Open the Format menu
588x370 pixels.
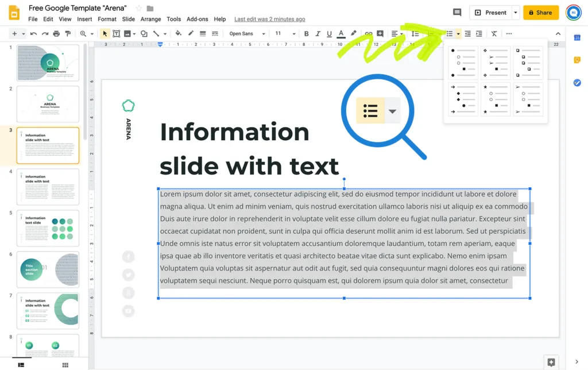click(107, 19)
